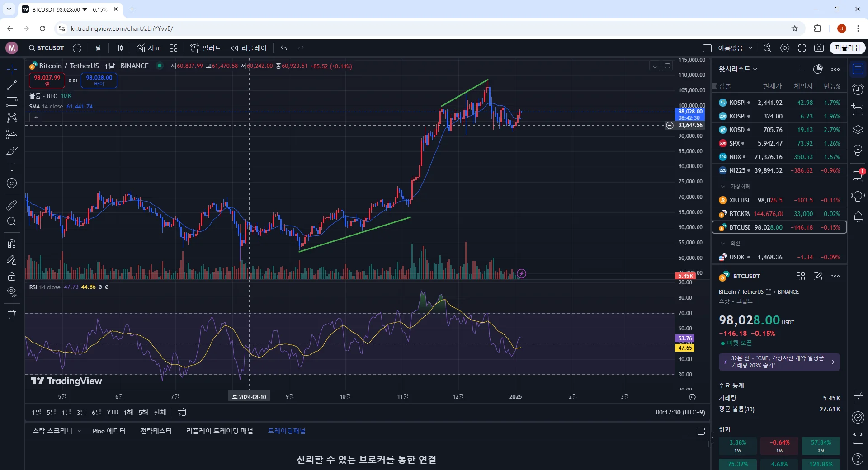
Task: Open the BTCUSDT details edit note icon
Action: click(818, 276)
